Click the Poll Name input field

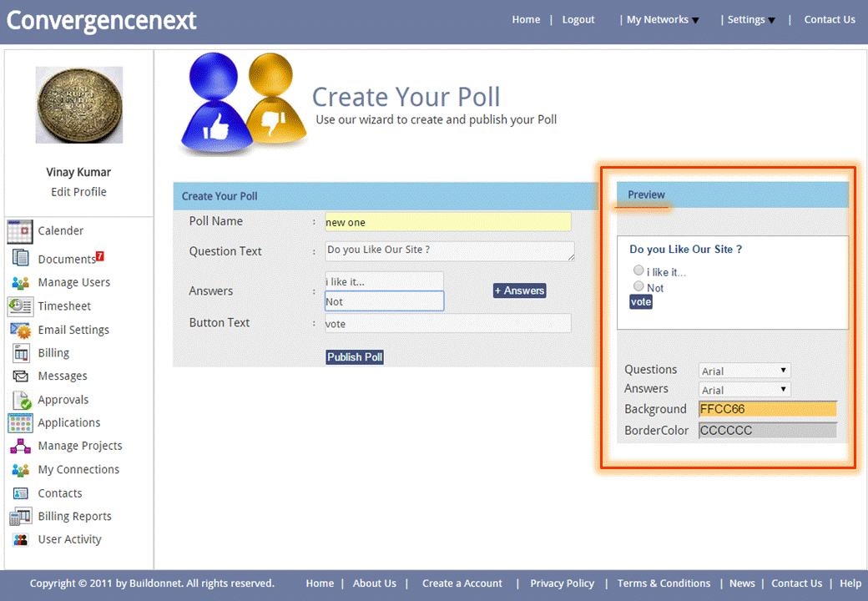pos(447,222)
